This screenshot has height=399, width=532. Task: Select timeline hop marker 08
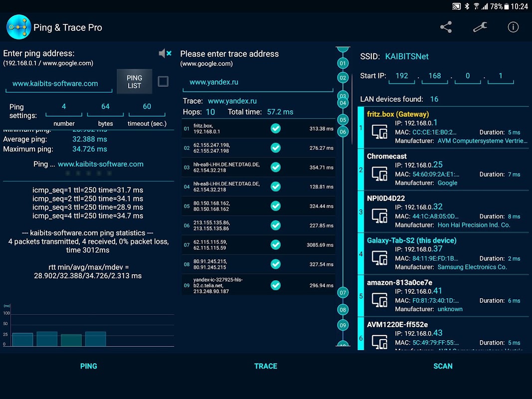pos(343,309)
